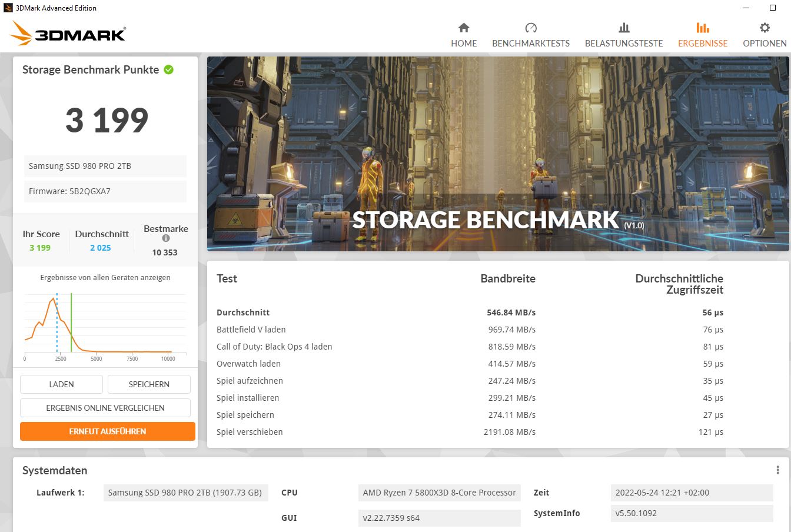Screen dimensions: 791x532
Task: Maximize the 3DMark window
Action: click(x=773, y=8)
